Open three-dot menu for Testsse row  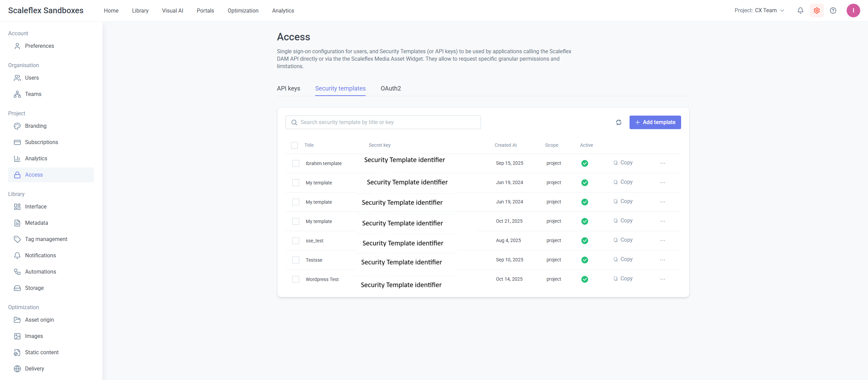coord(662,260)
